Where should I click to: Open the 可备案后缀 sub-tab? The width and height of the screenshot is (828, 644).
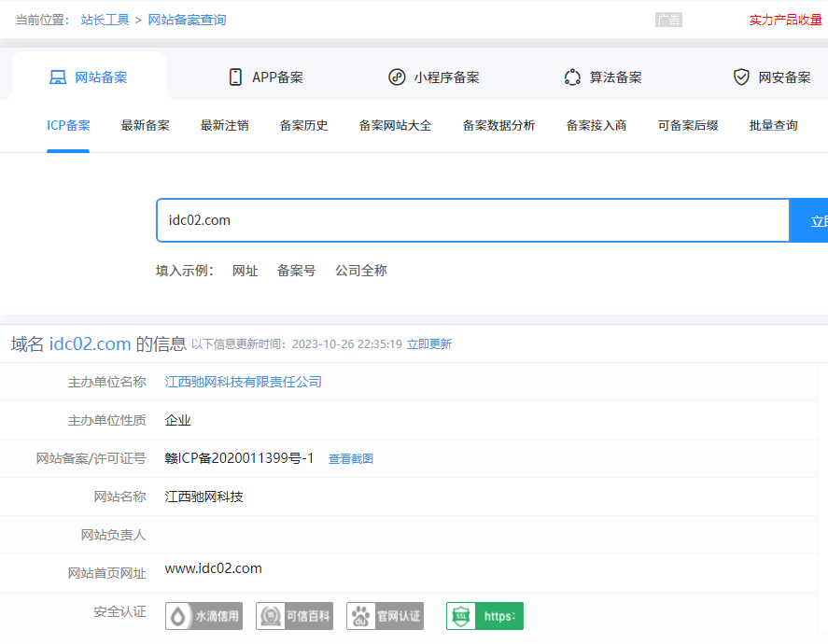[x=688, y=126]
